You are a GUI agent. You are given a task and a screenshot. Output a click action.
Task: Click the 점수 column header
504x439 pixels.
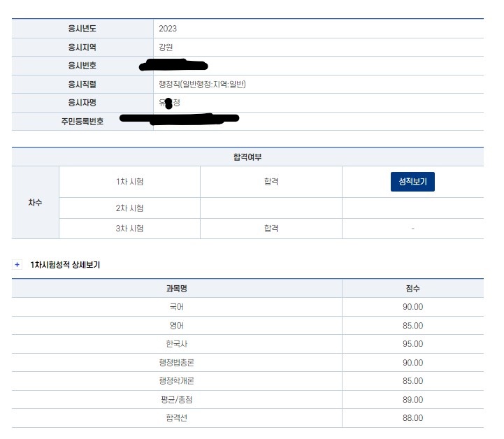point(412,289)
